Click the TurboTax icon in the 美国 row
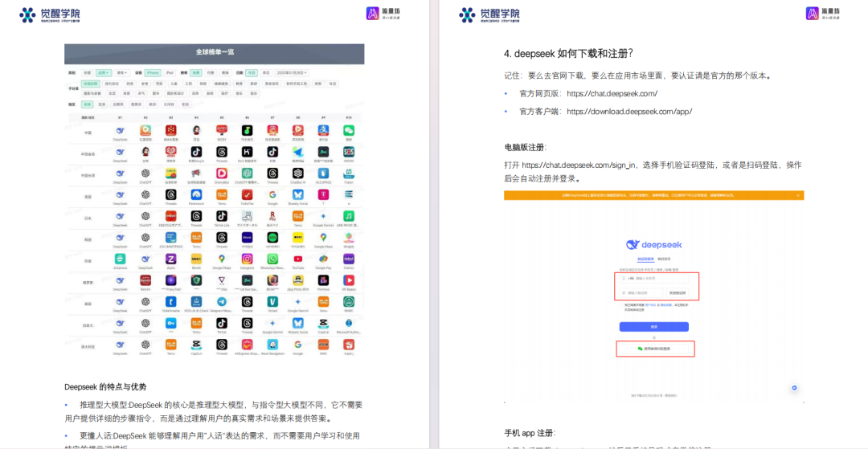The height and width of the screenshot is (449, 868). [247, 194]
